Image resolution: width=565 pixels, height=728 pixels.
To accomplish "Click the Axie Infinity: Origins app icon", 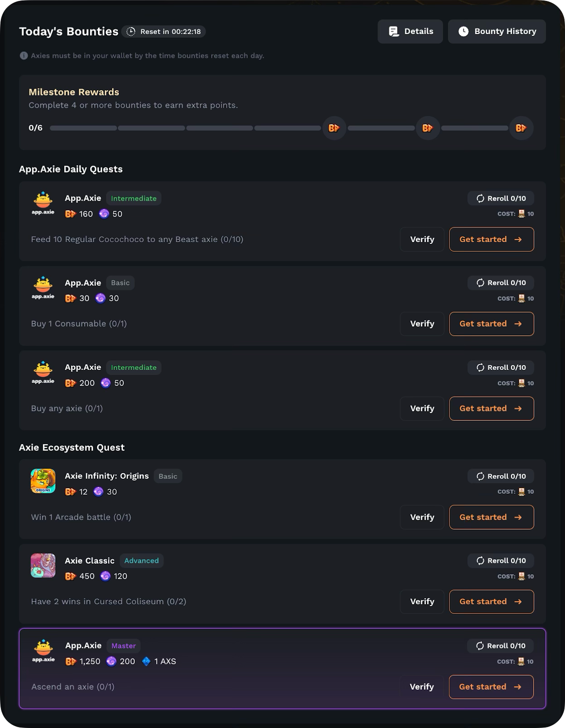I will pyautogui.click(x=43, y=480).
